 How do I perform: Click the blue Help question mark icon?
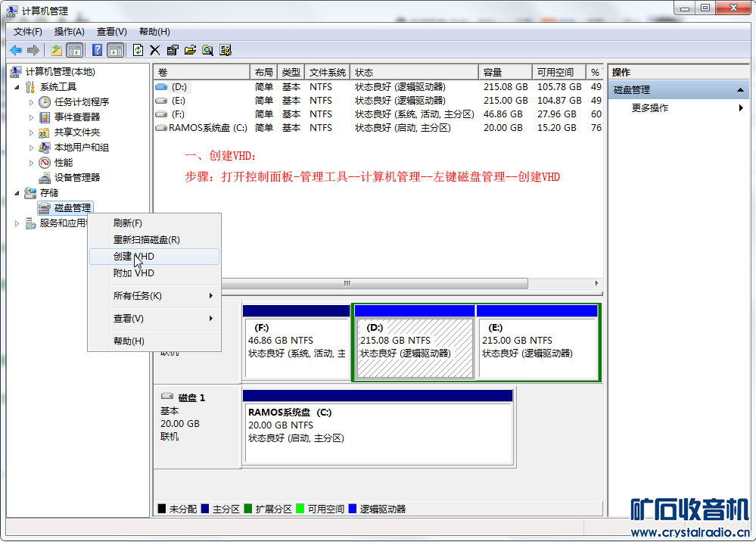(97, 50)
